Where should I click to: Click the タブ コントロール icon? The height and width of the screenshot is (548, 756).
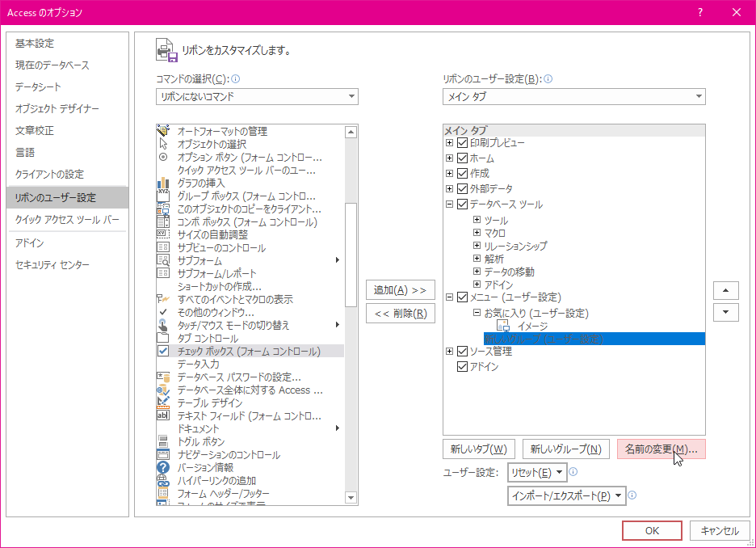click(163, 338)
